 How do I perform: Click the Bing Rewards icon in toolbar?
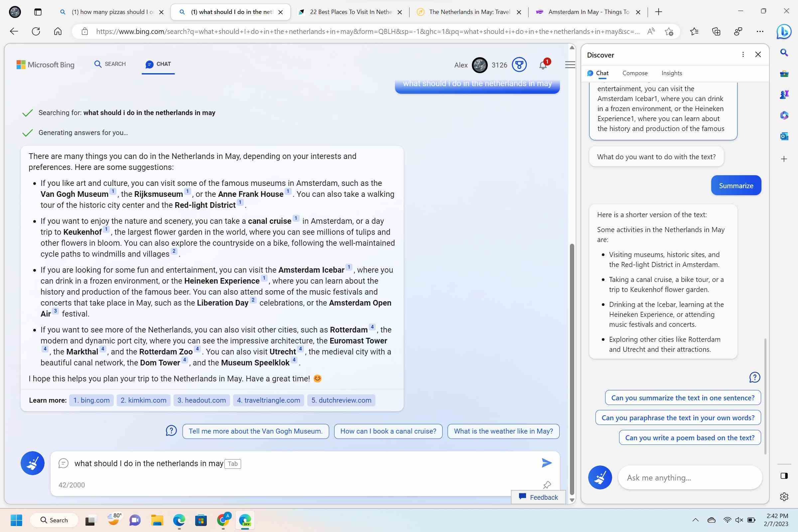point(519,64)
